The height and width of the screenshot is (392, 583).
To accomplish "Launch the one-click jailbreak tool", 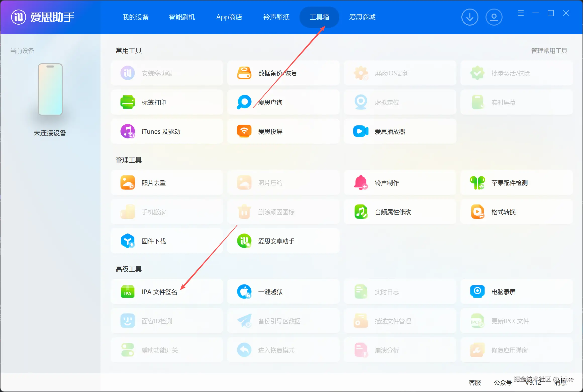I will pos(270,292).
